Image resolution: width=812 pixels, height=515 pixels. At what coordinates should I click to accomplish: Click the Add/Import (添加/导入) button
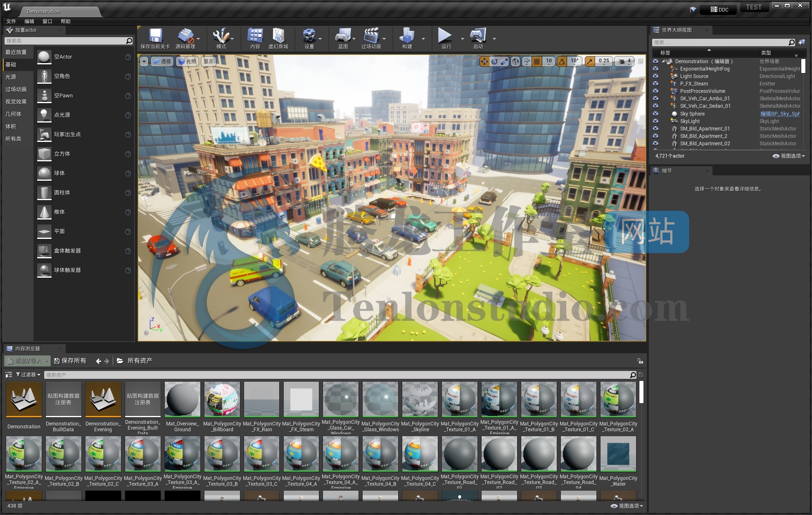(x=28, y=361)
